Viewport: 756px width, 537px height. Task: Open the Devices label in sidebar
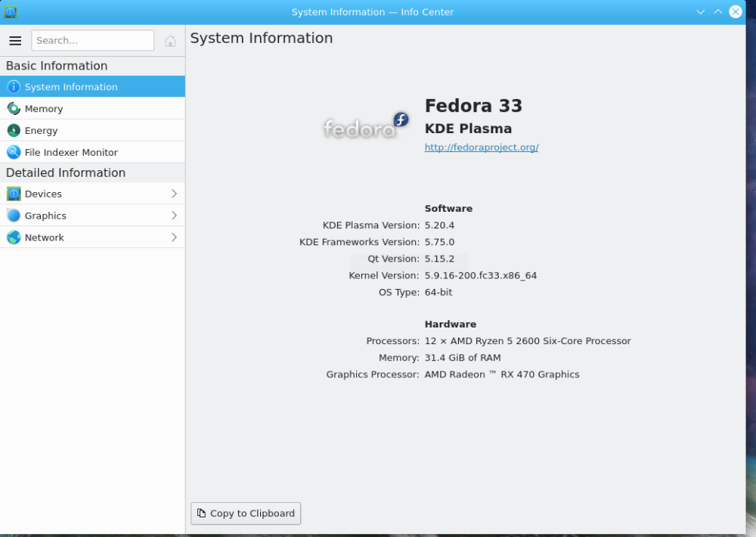pos(43,194)
